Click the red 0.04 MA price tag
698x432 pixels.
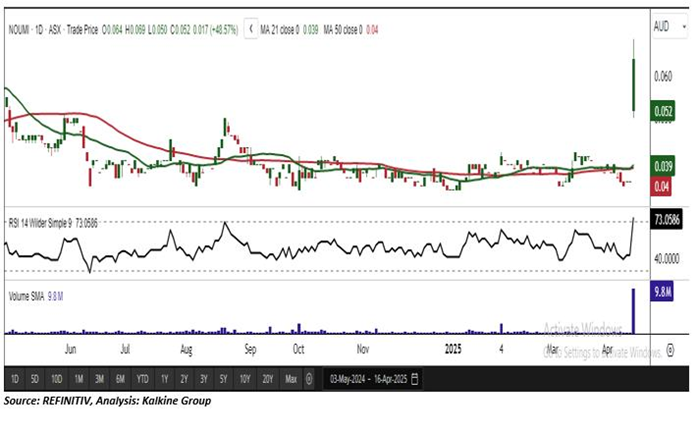coord(660,186)
